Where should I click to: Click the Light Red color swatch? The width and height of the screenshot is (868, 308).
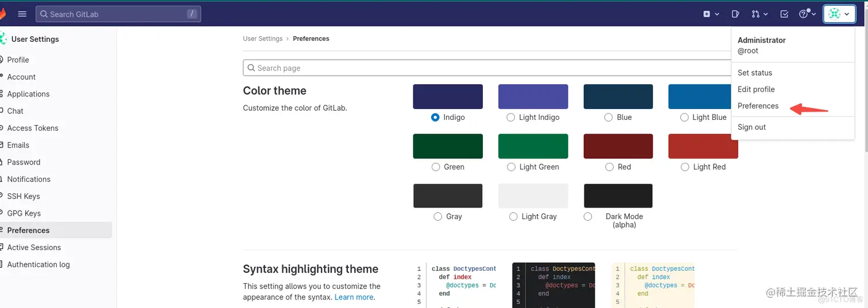coord(703,146)
